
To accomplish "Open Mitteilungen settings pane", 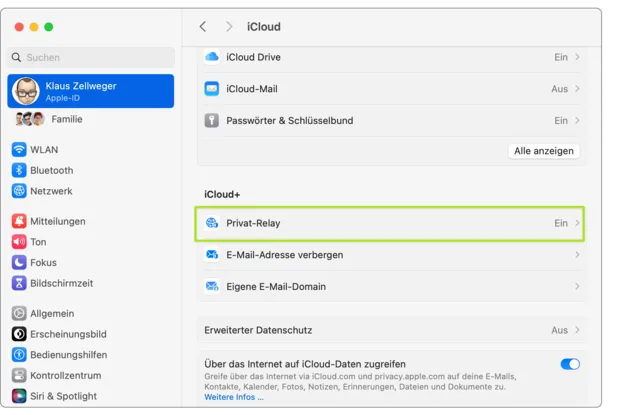I will click(91, 221).
